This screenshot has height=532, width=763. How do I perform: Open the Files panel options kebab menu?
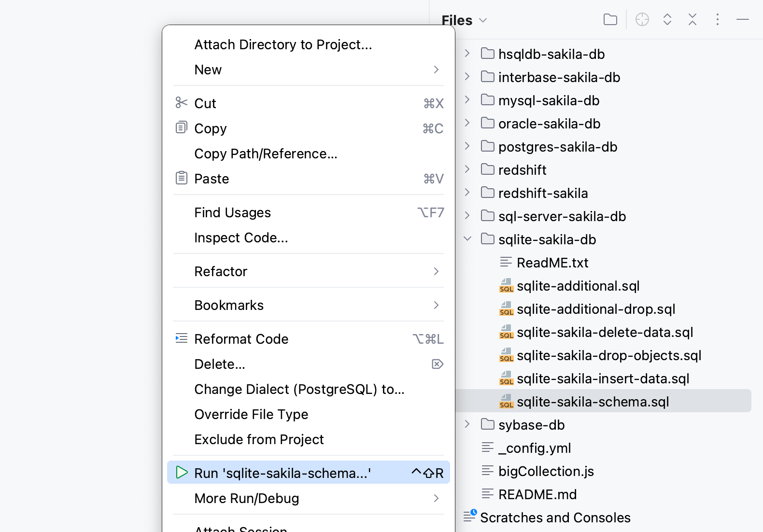tap(718, 20)
